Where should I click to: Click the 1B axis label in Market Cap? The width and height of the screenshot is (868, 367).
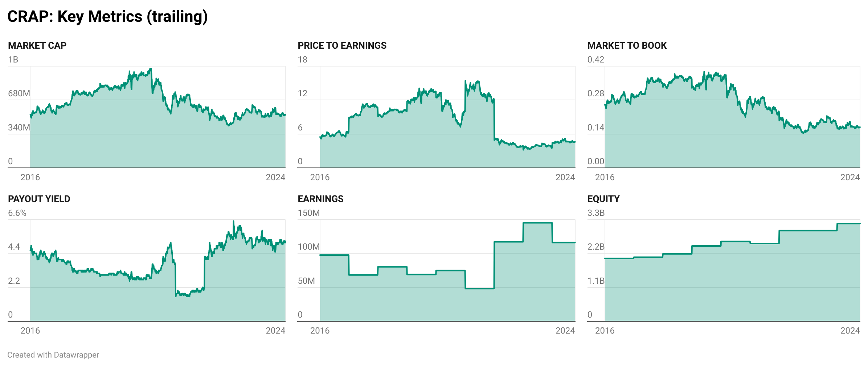click(x=13, y=60)
